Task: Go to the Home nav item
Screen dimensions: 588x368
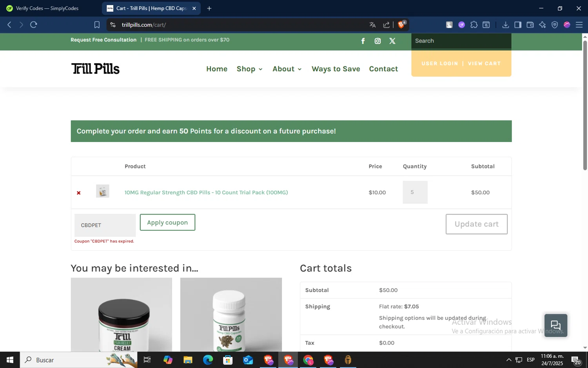Action: point(217,69)
